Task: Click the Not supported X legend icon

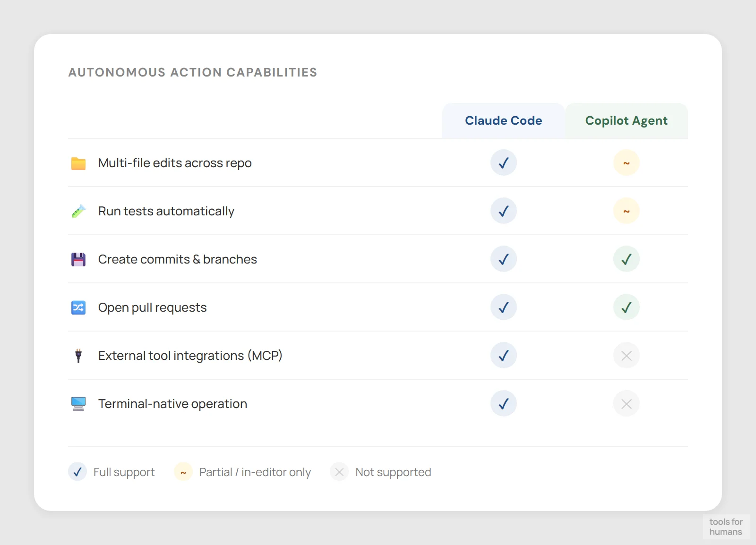Action: click(339, 472)
